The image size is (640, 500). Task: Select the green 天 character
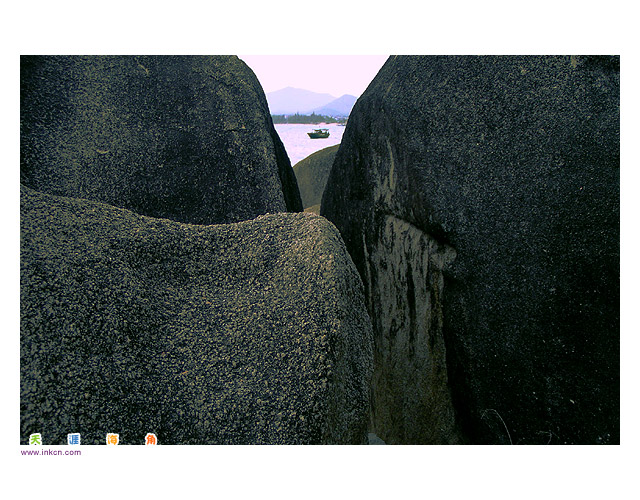36,439
